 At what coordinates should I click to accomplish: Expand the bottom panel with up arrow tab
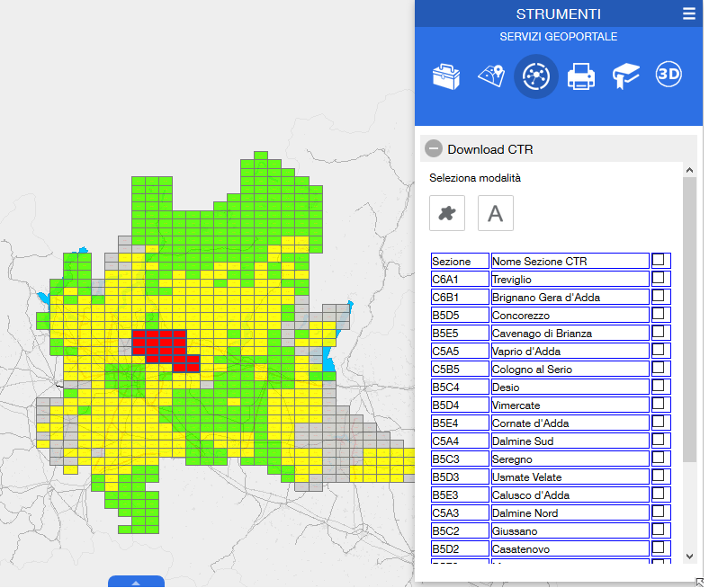tap(136, 582)
